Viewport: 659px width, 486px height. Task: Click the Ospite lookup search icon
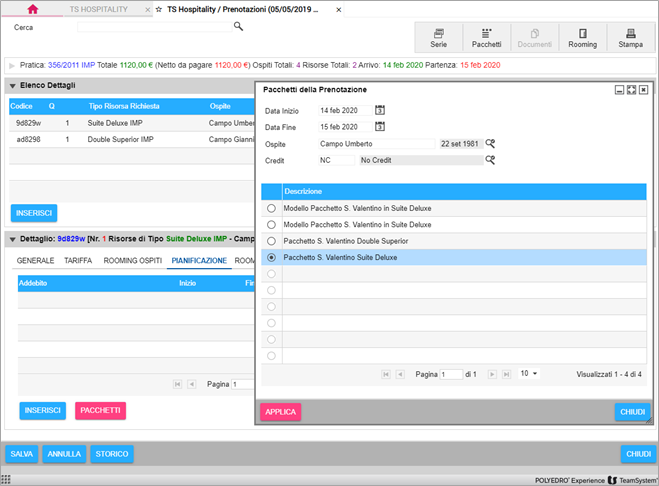point(490,144)
